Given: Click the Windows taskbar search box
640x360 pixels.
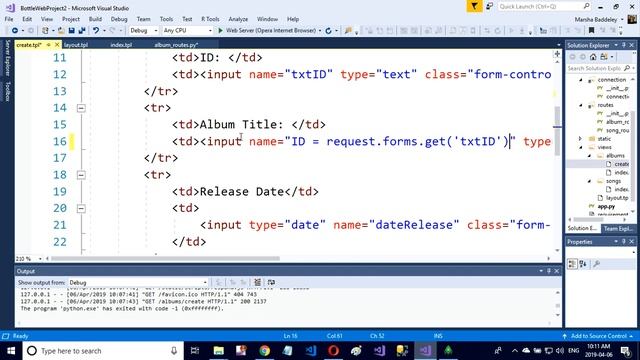Looking at the screenshot, I should pyautogui.click(x=103, y=351).
